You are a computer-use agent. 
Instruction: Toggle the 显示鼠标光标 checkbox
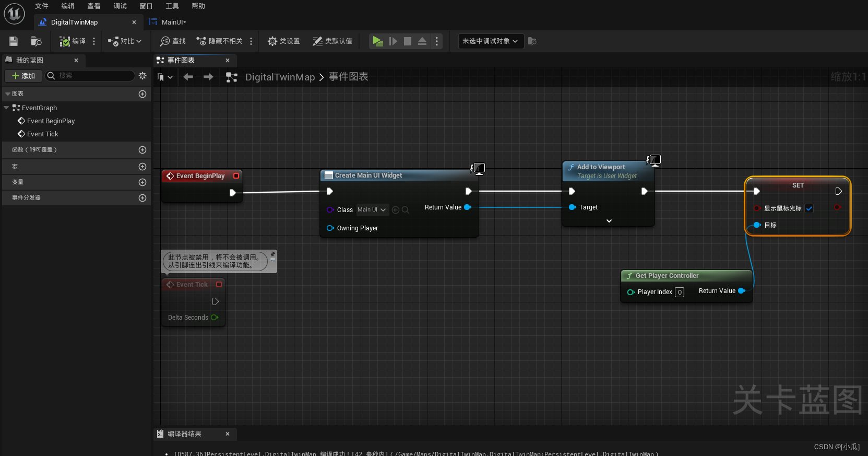click(x=809, y=208)
